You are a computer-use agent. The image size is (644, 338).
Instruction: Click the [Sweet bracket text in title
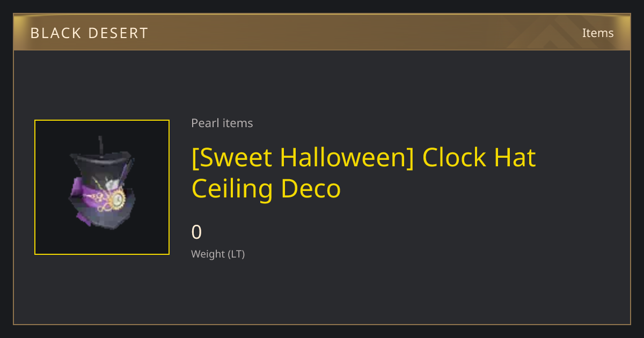[232, 157]
